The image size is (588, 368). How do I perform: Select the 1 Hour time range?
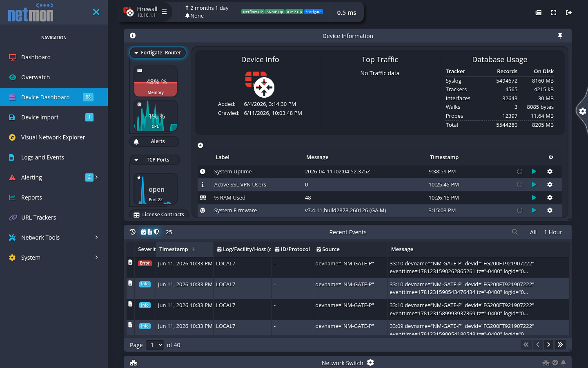(x=553, y=232)
